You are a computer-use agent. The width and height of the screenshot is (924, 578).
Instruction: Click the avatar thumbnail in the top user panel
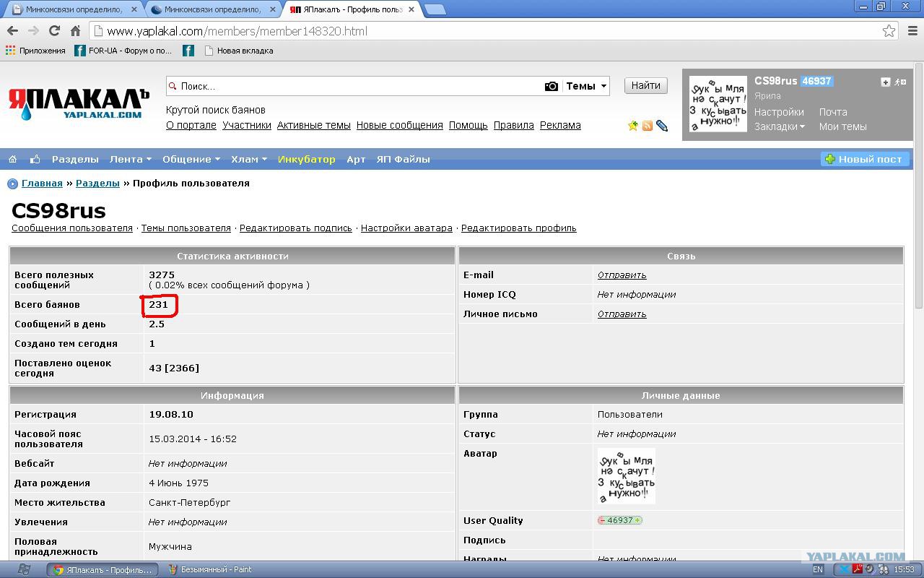coord(718,104)
